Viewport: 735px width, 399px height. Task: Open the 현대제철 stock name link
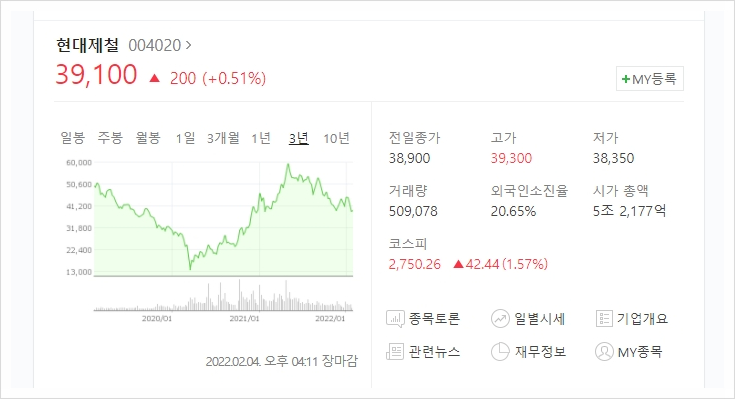pos(87,45)
